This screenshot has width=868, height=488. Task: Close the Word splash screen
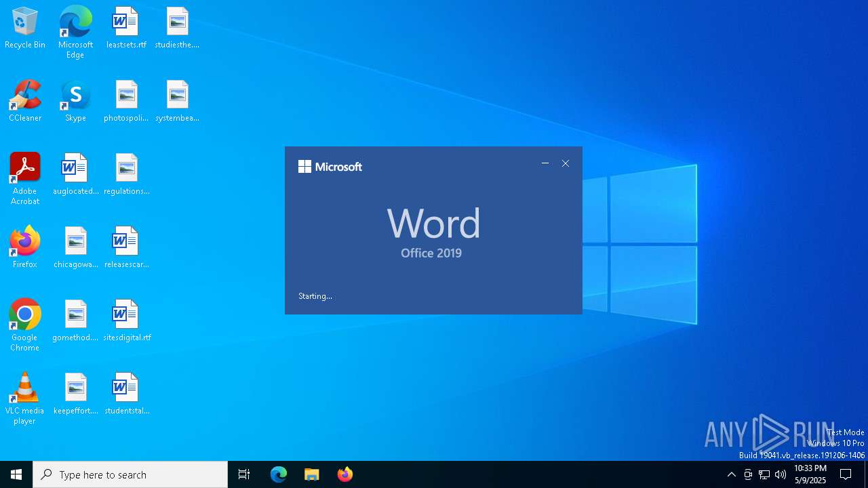click(566, 163)
